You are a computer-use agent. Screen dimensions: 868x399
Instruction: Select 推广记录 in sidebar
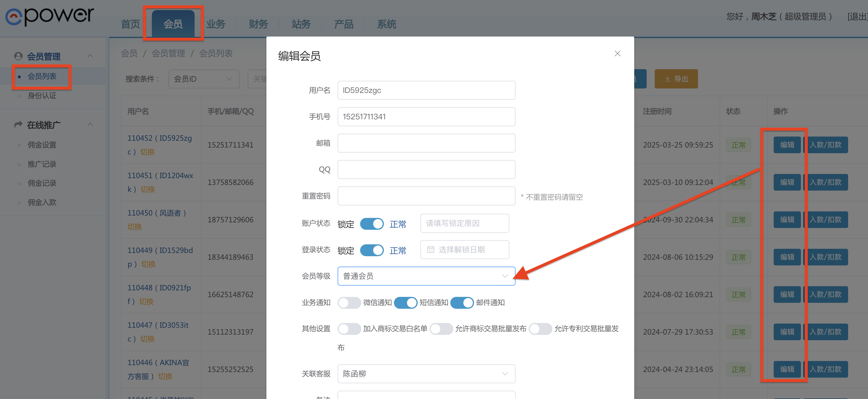[42, 164]
